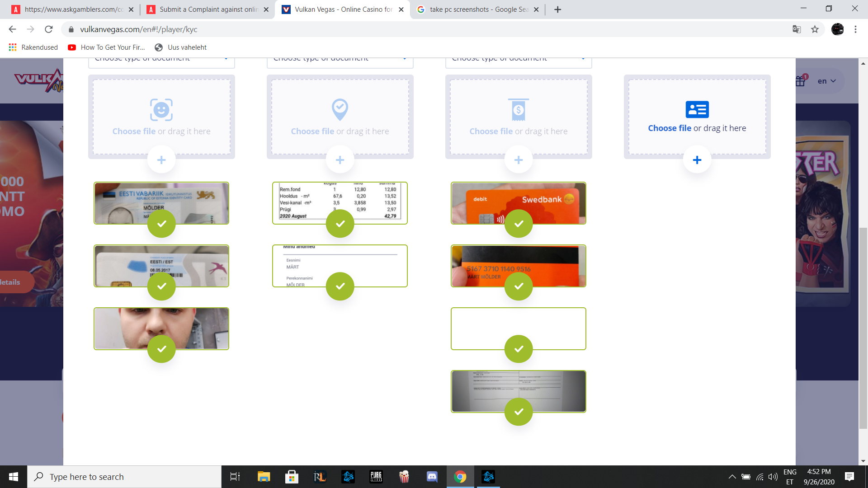Click 'Choose file' link in selfie upload box

tap(134, 131)
